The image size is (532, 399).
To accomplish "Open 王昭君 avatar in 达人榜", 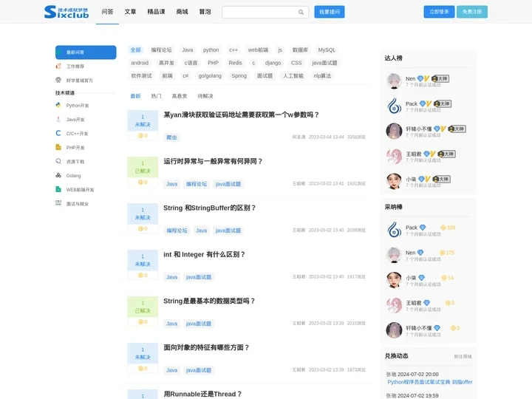I will click(x=394, y=156).
